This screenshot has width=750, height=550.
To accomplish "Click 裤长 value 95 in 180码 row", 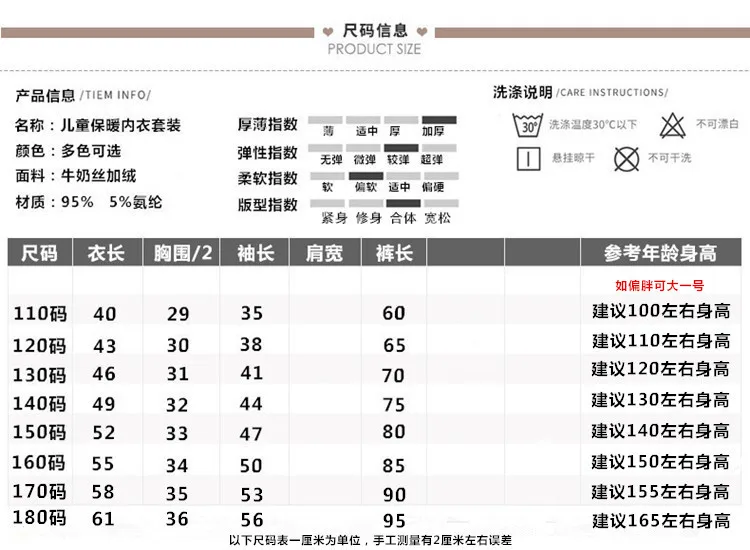I will (x=394, y=521).
